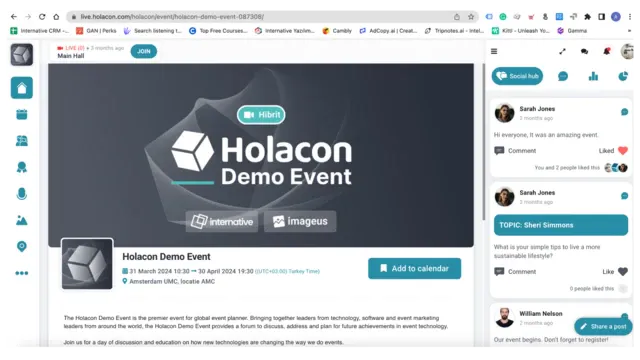Switch to the chat bubble tab
The image size is (640, 360).
pyautogui.click(x=563, y=76)
